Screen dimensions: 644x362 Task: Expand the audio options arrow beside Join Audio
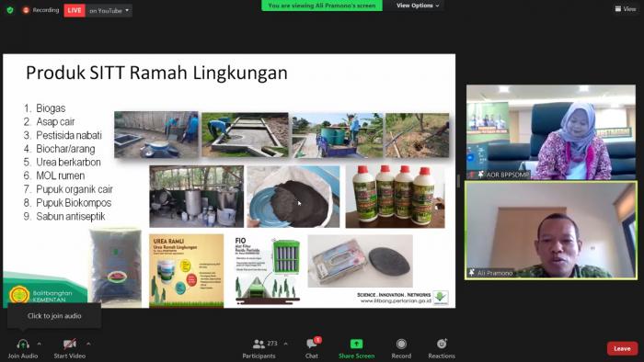(x=39, y=344)
